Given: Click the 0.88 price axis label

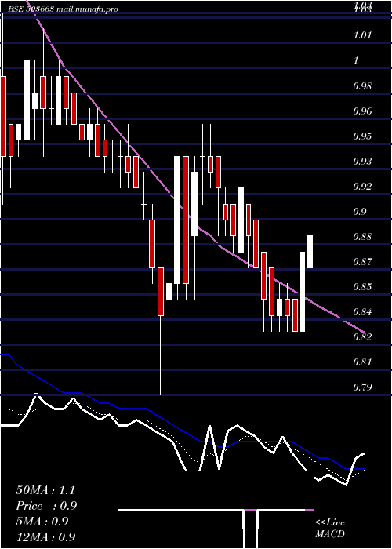Looking at the screenshot, I should [362, 237].
